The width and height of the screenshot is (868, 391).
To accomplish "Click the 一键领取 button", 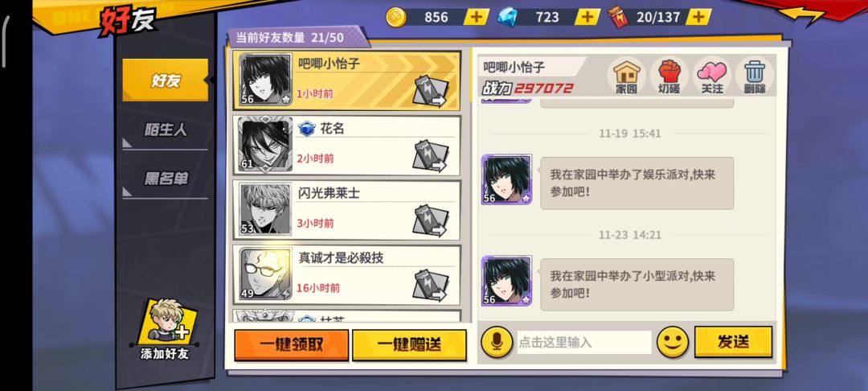I will point(291,345).
